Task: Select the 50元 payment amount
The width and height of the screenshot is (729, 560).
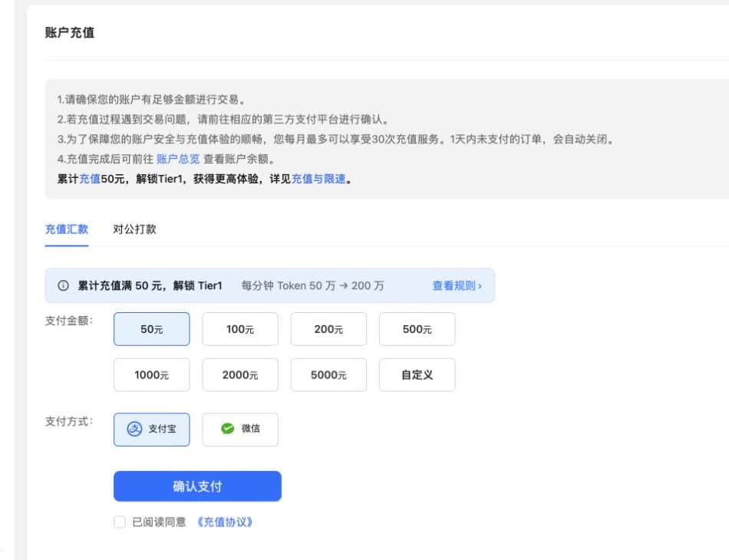Action: [x=152, y=329]
